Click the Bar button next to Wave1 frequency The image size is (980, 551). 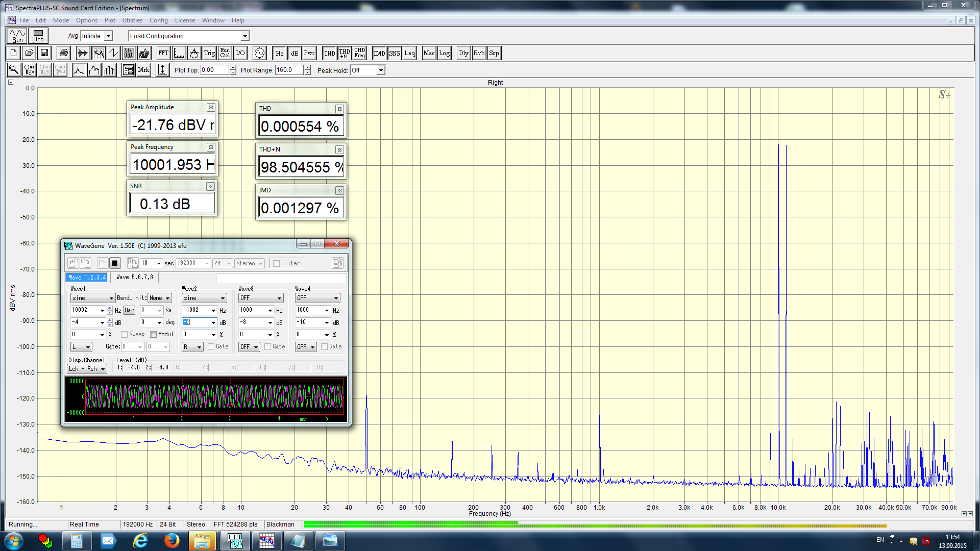pos(129,310)
